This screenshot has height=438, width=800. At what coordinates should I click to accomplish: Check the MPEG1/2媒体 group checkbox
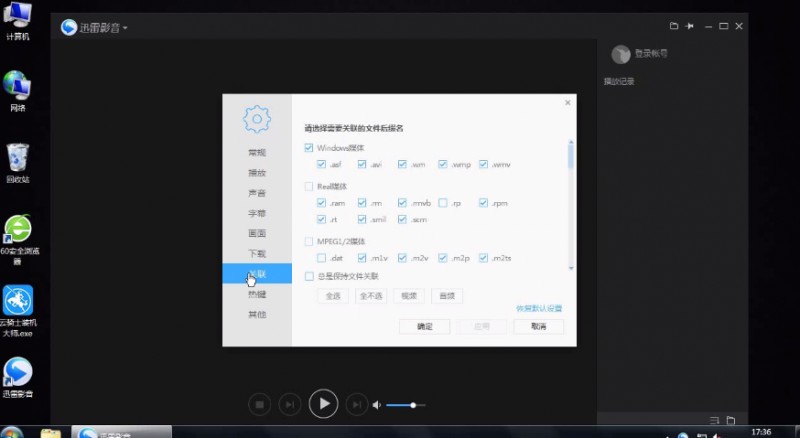tap(309, 241)
